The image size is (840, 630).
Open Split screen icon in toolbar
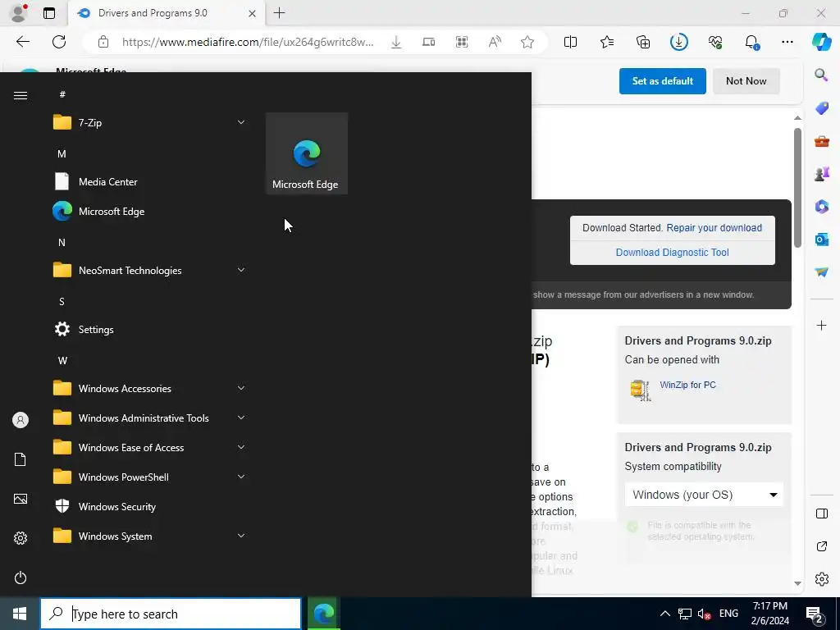pos(571,42)
